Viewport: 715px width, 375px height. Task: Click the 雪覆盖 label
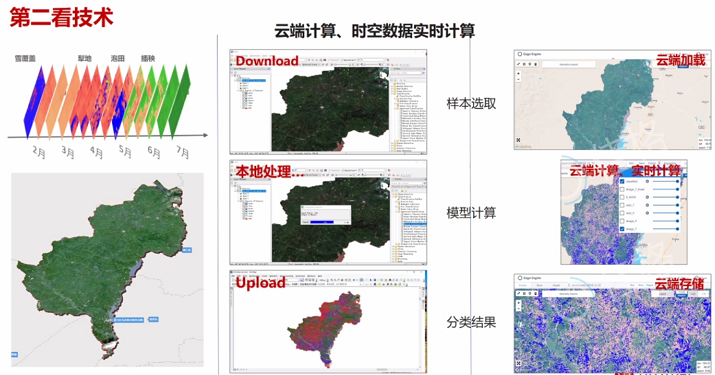25,58
